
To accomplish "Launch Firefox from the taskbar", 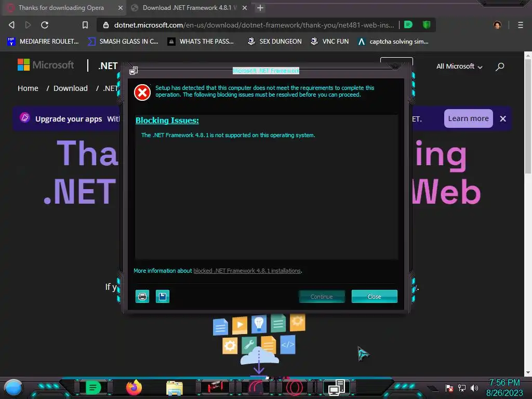I will tap(134, 388).
